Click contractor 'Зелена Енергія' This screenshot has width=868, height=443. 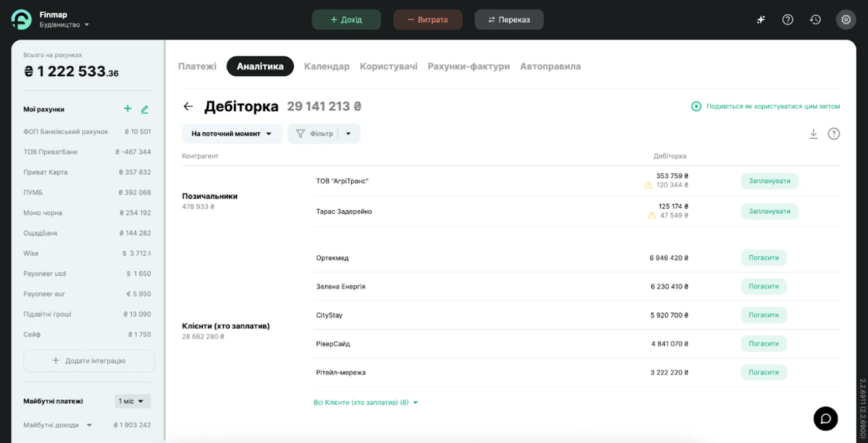click(340, 287)
